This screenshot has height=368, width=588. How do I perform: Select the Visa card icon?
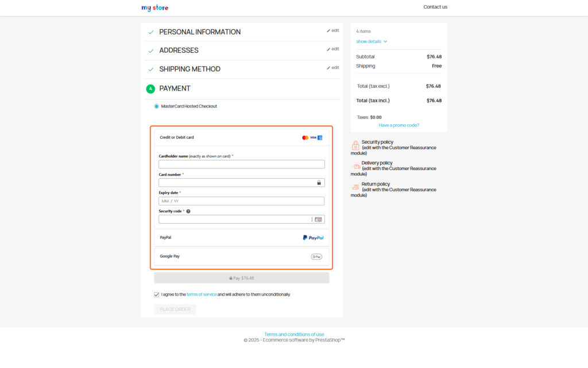pyautogui.click(x=313, y=137)
